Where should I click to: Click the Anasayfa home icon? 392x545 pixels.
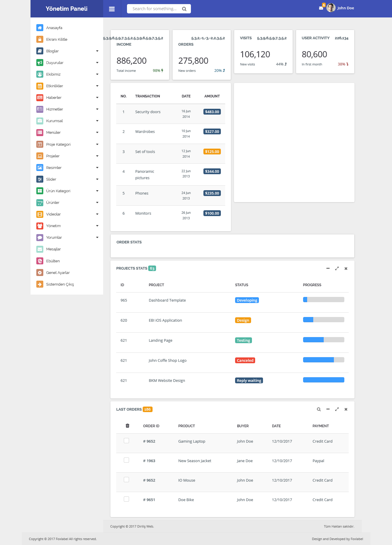point(40,28)
